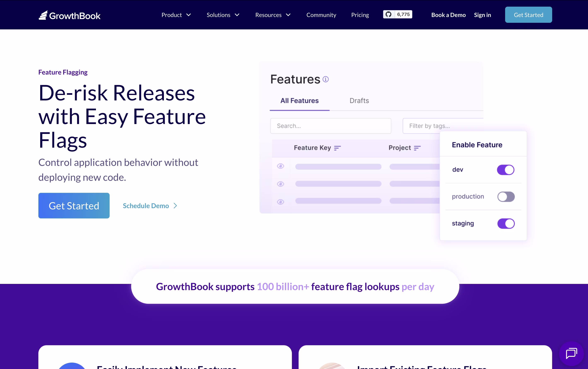Click the Feature Flagging label
Image resolution: width=588 pixels, height=369 pixels.
click(x=63, y=72)
